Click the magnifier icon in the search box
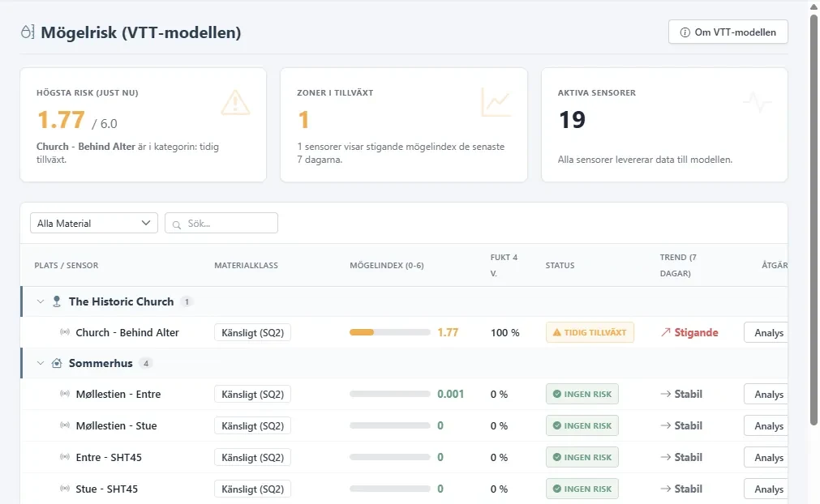 177,224
